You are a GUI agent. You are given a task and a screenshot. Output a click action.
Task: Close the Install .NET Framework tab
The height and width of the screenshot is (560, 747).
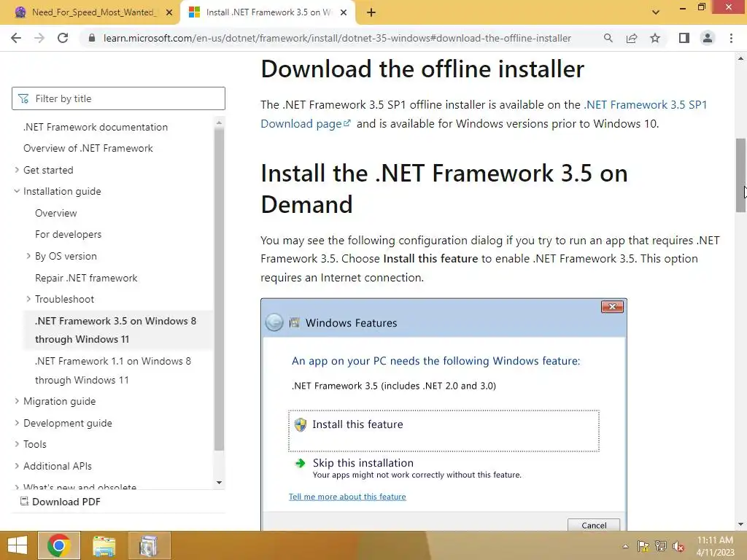coord(344,12)
